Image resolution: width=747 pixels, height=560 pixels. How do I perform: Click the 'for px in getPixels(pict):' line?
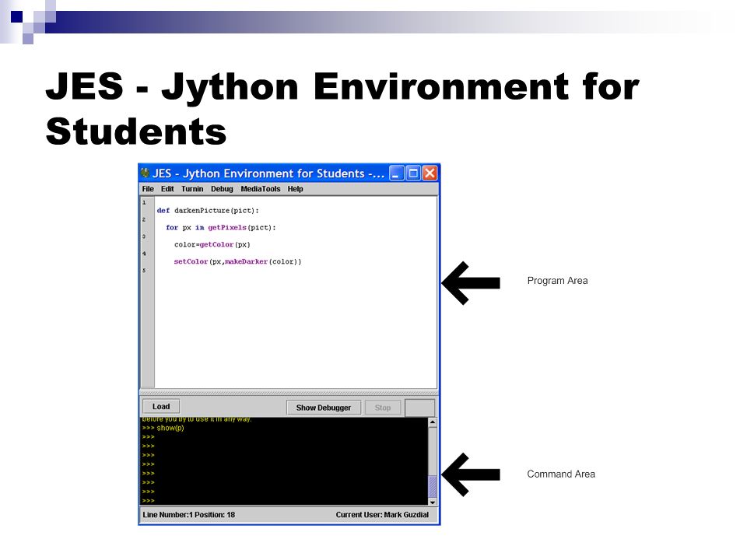pyautogui.click(x=220, y=228)
